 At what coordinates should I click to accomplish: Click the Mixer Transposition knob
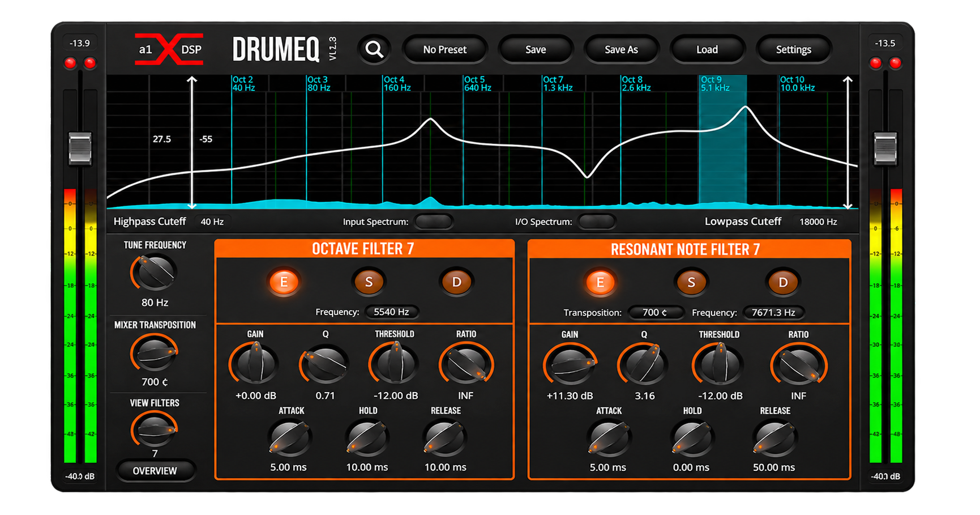154,353
